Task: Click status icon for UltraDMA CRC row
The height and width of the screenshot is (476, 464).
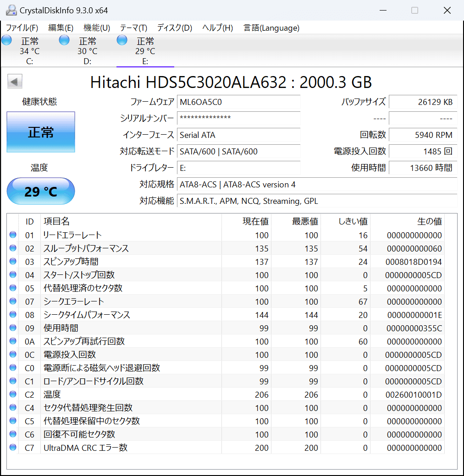Action: pyautogui.click(x=13, y=448)
